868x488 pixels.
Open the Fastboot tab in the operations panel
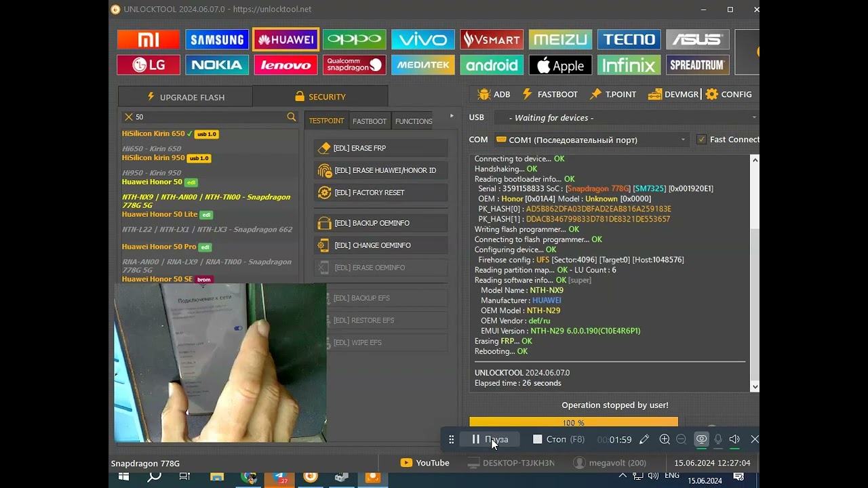(370, 121)
